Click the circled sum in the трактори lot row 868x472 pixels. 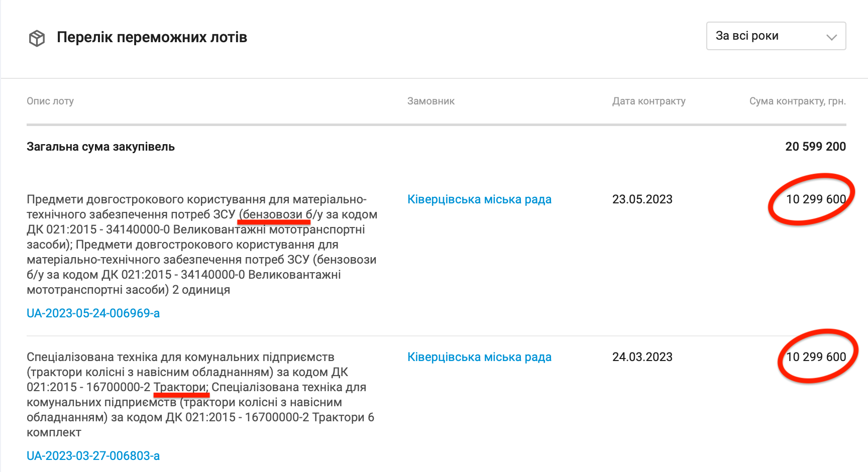point(815,357)
